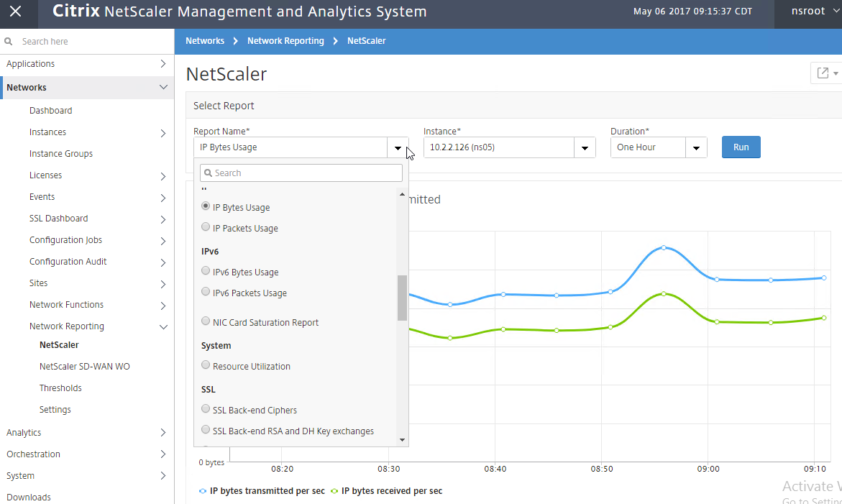Viewport: 842px width, 504px height.
Task: Click the blue line peak data point
Action: click(664, 247)
